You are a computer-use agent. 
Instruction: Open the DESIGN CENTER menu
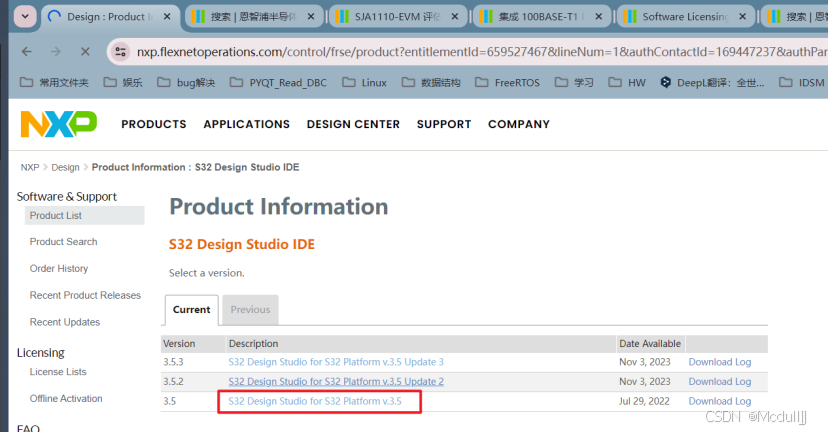[x=353, y=124]
